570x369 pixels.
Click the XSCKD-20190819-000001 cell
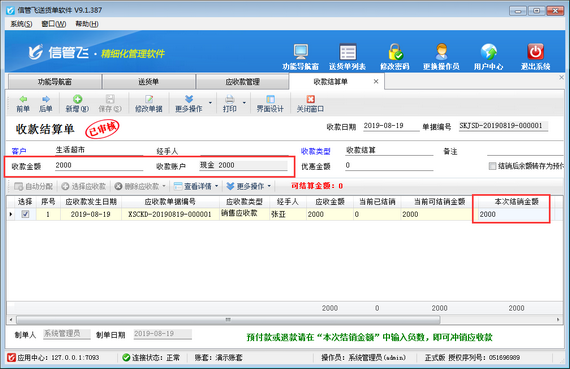pos(170,214)
